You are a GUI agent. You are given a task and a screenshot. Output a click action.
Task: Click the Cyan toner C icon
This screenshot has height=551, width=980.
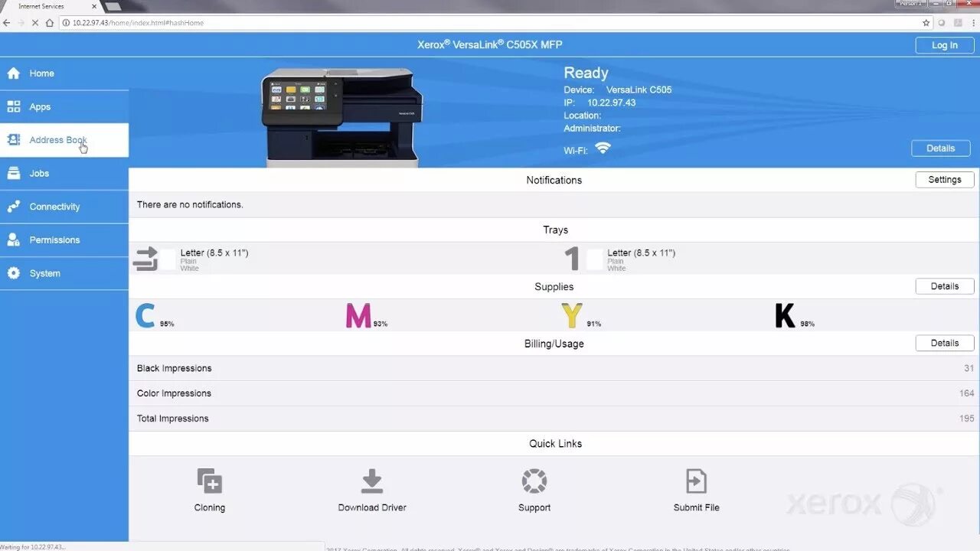coord(145,315)
